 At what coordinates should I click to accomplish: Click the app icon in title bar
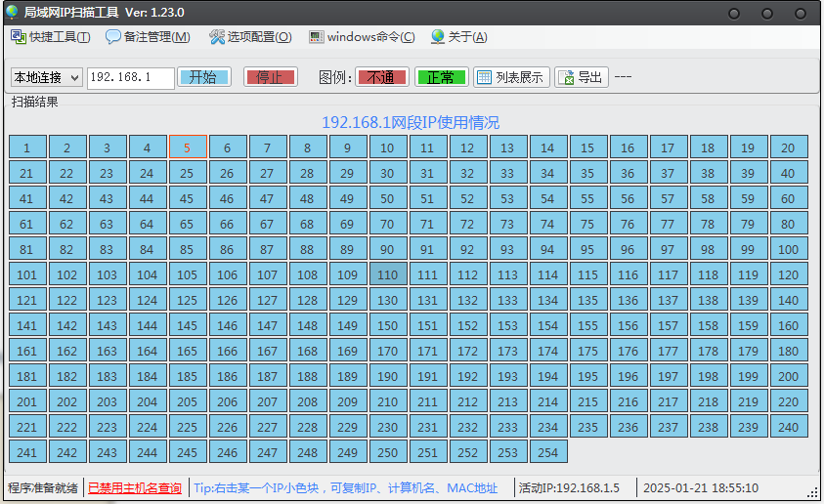click(x=12, y=12)
